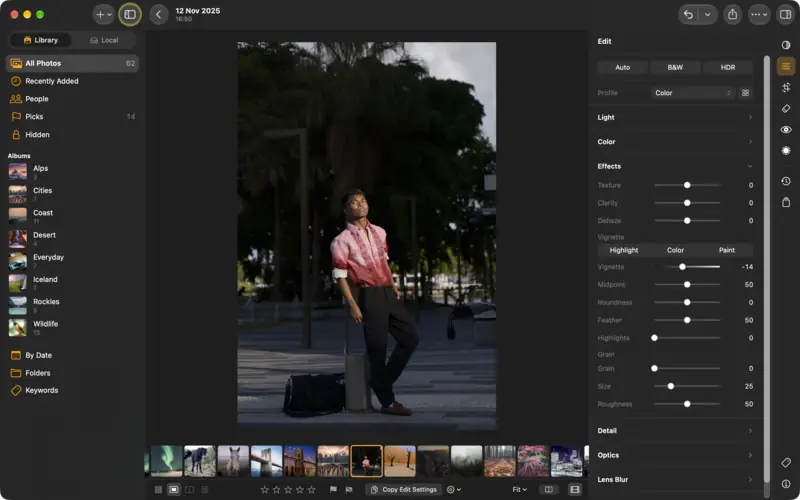The image size is (800, 500).
Task: Open the Picks collection
Action: [x=72, y=117]
